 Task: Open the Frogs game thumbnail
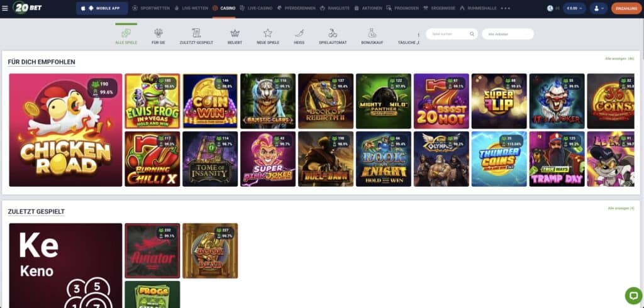pyautogui.click(x=152, y=294)
